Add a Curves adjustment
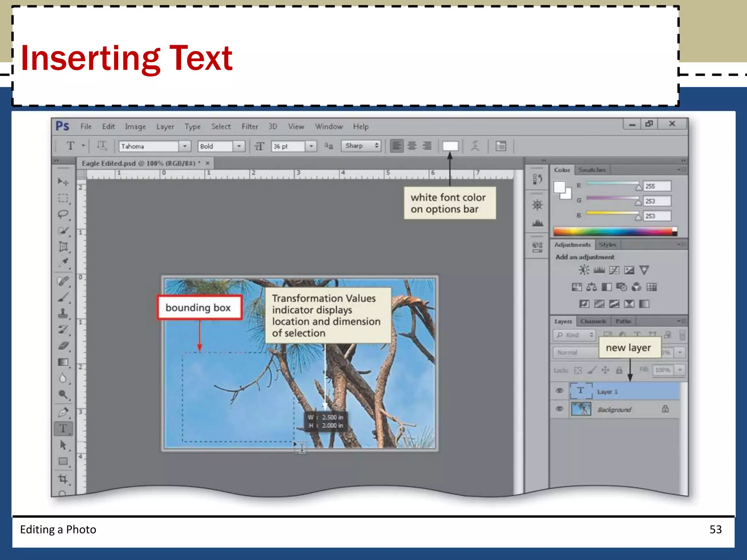This screenshot has height=560, width=747. pos(614,270)
